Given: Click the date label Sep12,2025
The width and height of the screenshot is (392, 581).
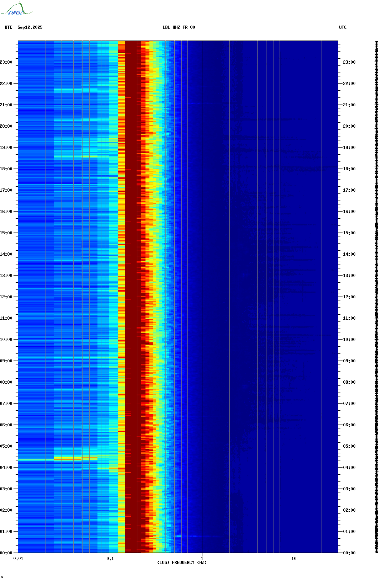Looking at the screenshot, I should [x=30, y=27].
